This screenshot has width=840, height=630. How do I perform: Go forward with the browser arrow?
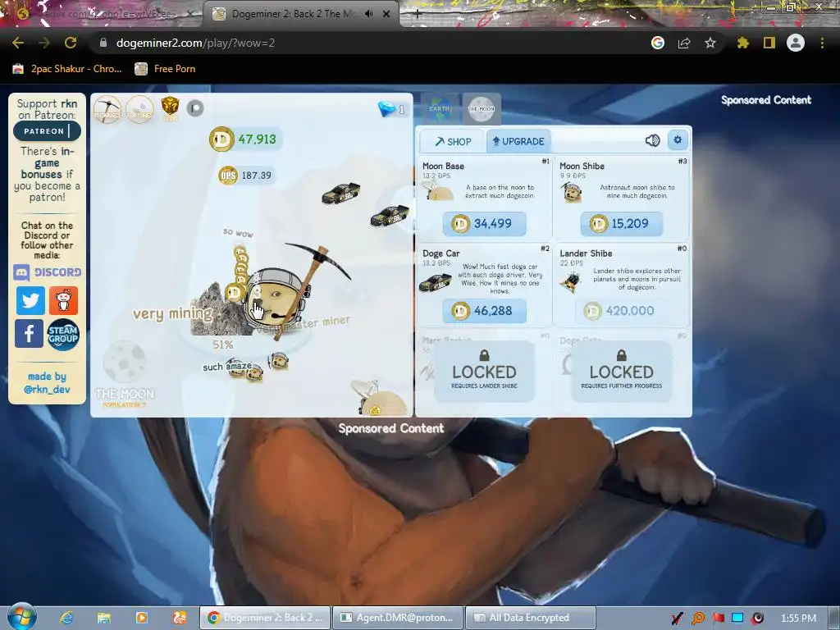tap(44, 43)
